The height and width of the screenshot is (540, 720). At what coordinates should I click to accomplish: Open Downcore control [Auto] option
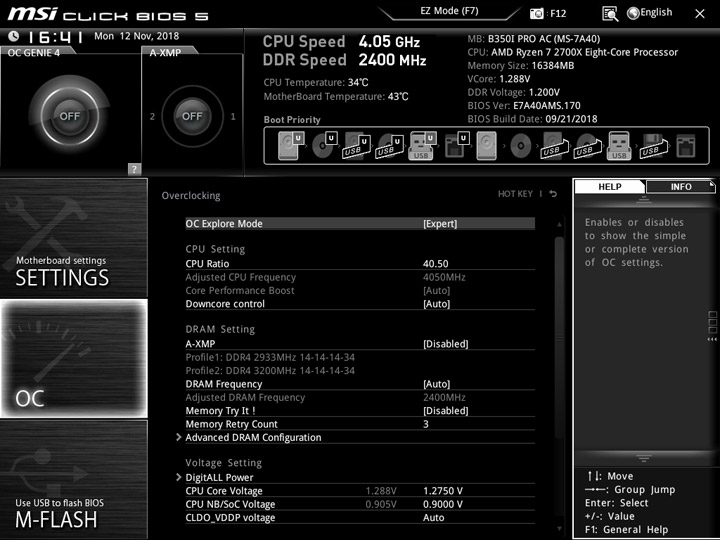436,304
